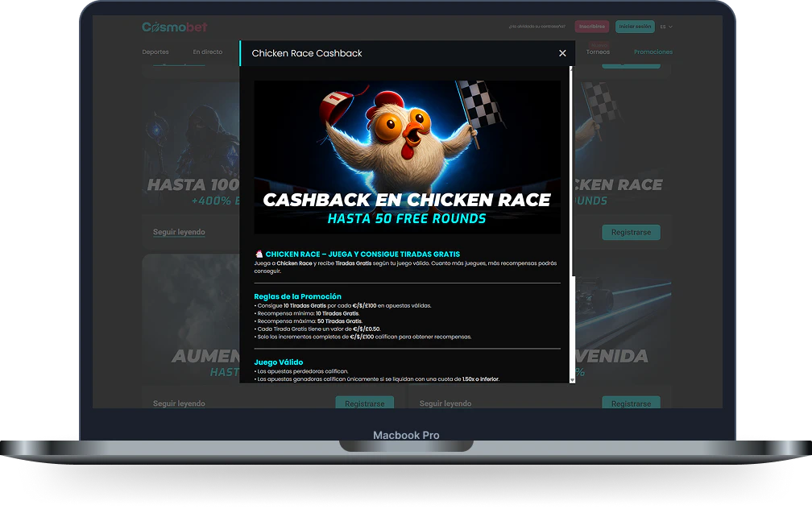
Task: Click the 'Recompensa mínima: 10 Tiradas Gratis' line
Action: [x=307, y=313]
